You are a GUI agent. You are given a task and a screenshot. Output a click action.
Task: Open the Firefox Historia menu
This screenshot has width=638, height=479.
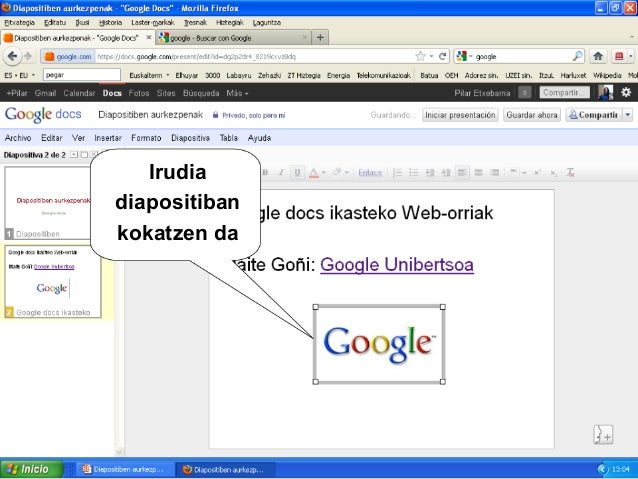[x=110, y=22]
